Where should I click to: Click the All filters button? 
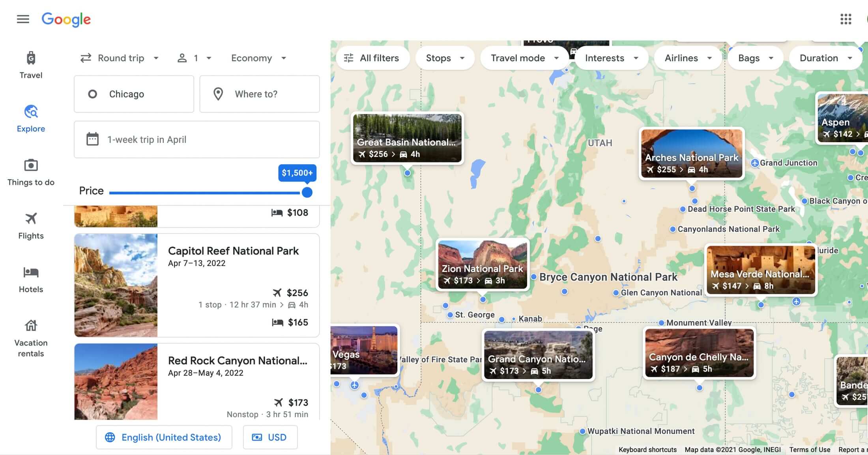[x=370, y=57]
